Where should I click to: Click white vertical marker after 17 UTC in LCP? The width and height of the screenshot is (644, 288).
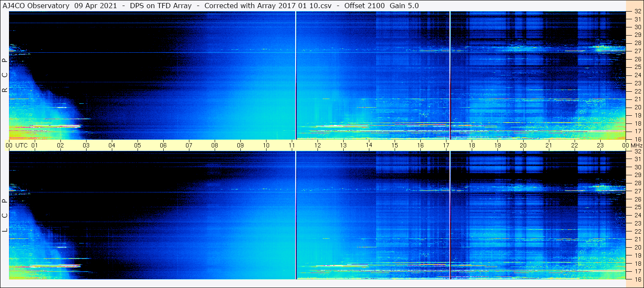(x=450, y=215)
